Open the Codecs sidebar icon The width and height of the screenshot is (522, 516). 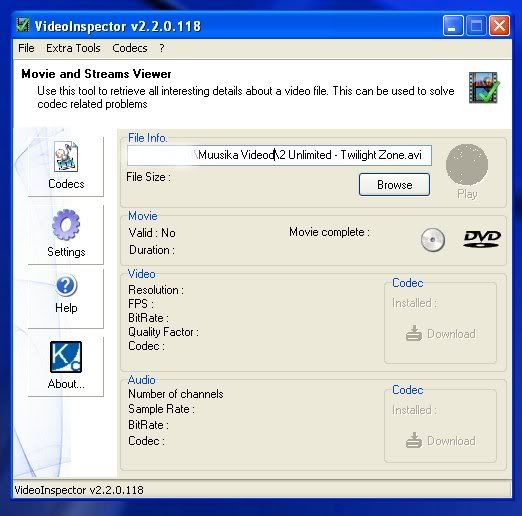pos(66,157)
